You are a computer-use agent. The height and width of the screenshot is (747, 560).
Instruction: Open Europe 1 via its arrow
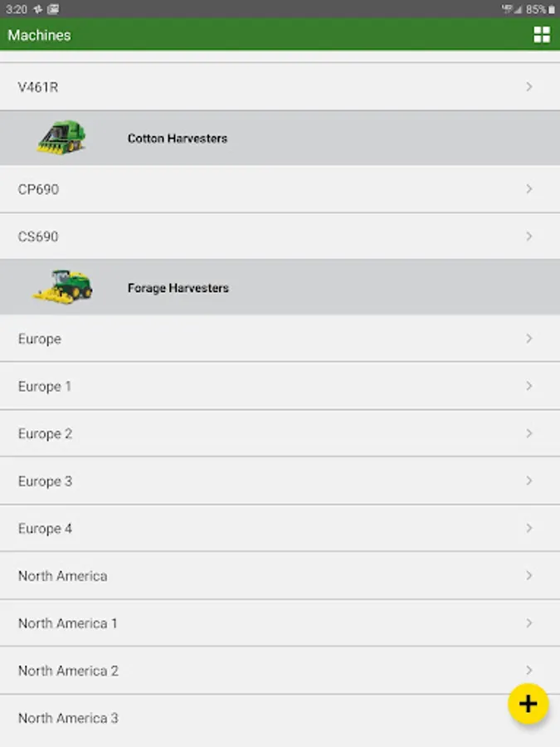click(529, 386)
